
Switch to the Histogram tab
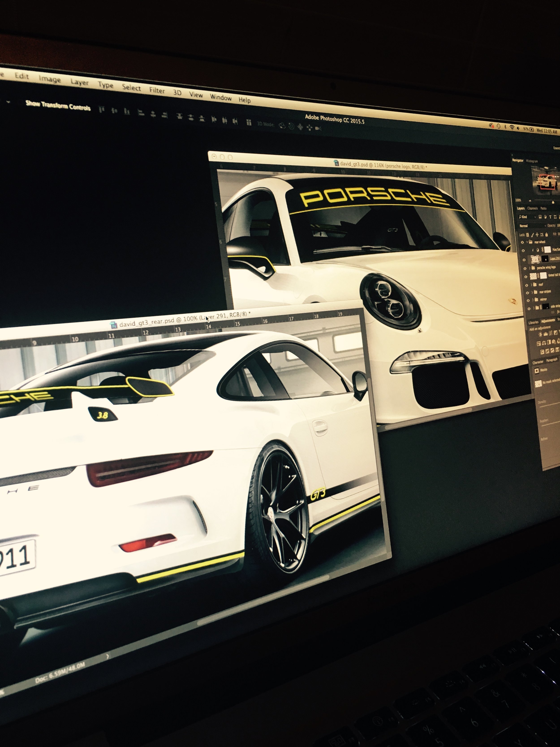532,161
